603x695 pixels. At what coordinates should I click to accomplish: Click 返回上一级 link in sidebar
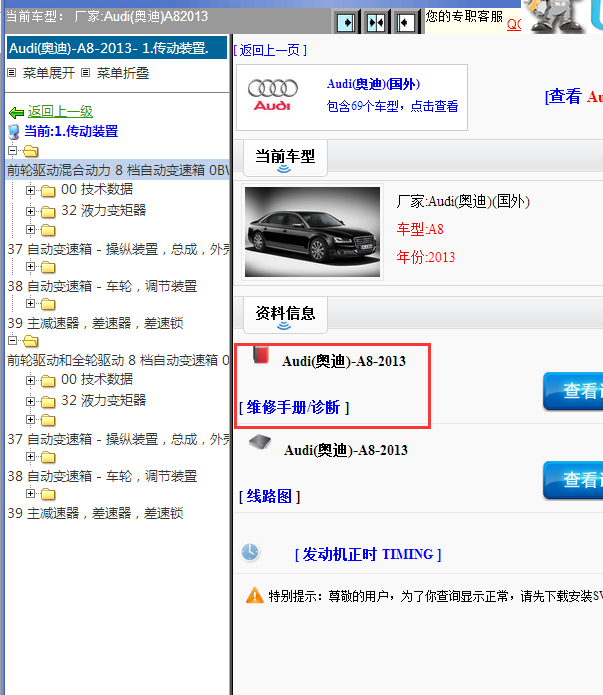pyautogui.click(x=60, y=112)
